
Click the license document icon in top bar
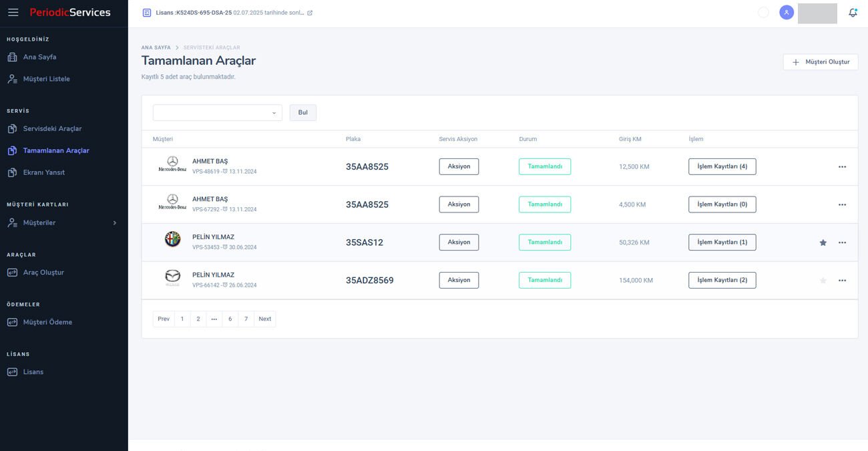tap(147, 13)
